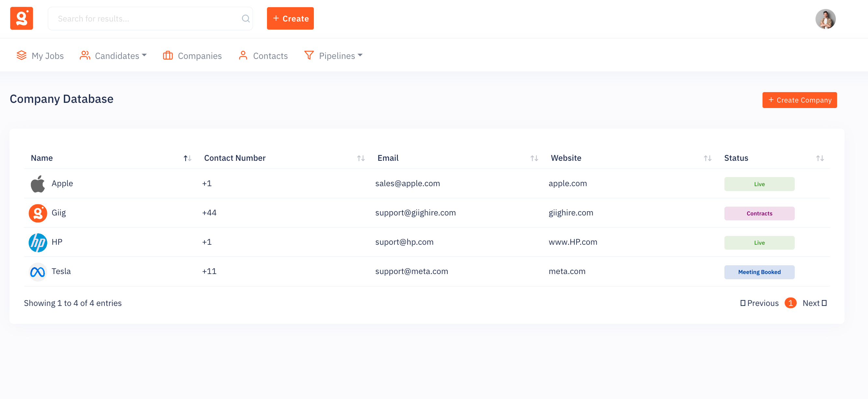Click the Companies briefcase icon
Image resolution: width=868 pixels, height=399 pixels.
point(168,55)
